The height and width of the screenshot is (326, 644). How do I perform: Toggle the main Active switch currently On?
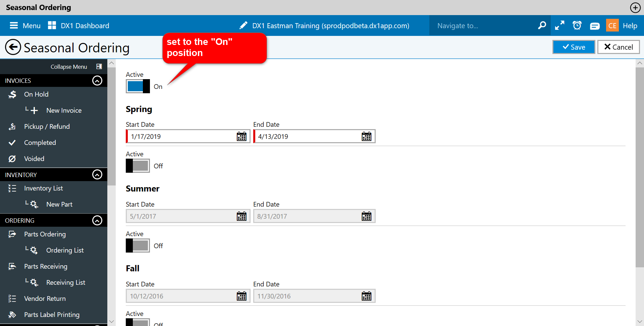point(138,86)
